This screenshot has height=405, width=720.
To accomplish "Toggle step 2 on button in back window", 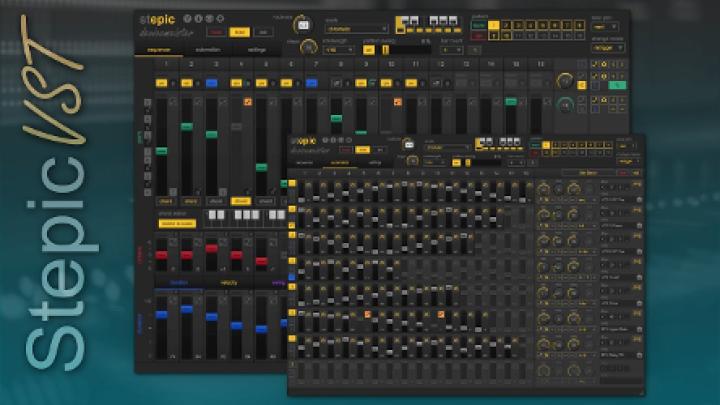I will [186, 83].
